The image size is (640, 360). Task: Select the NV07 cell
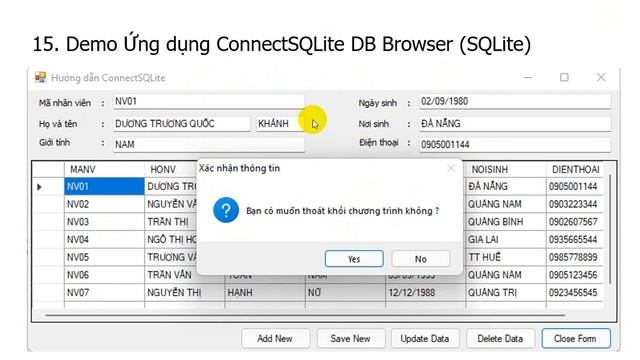(104, 292)
